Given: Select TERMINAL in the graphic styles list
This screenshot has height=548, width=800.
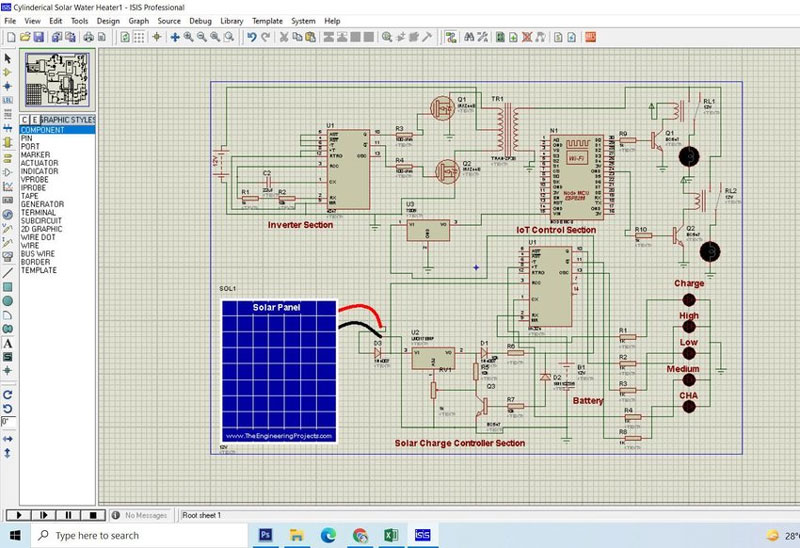Looking at the screenshot, I should [57, 212].
